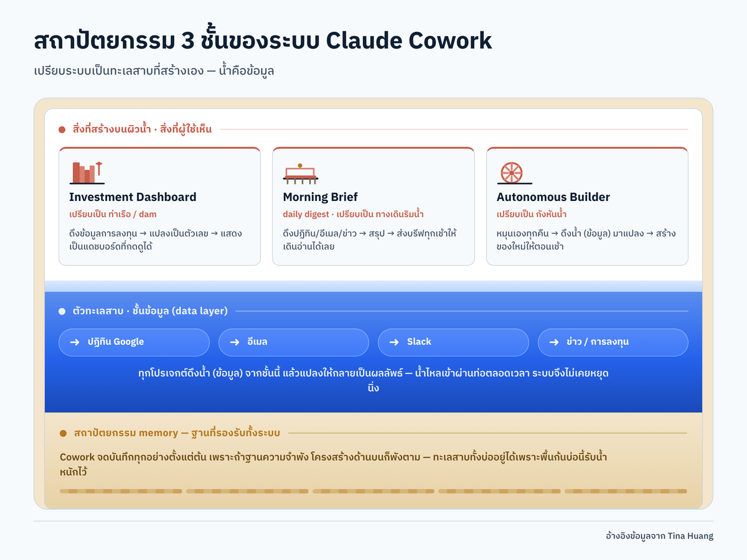This screenshot has height=560, width=747.
Task: Click the arrow icon in Slack pill
Action: click(394, 342)
